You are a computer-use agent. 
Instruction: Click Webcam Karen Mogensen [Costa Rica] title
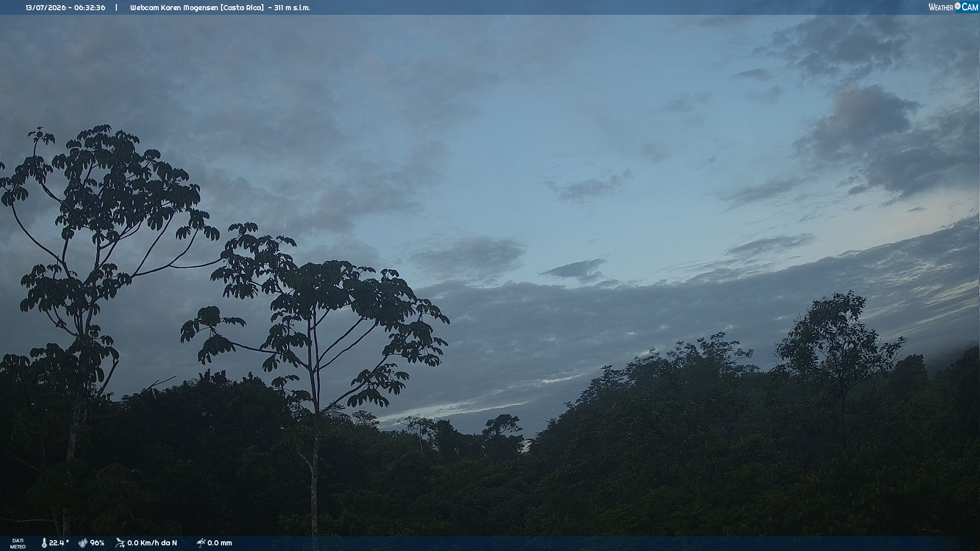pos(197,8)
